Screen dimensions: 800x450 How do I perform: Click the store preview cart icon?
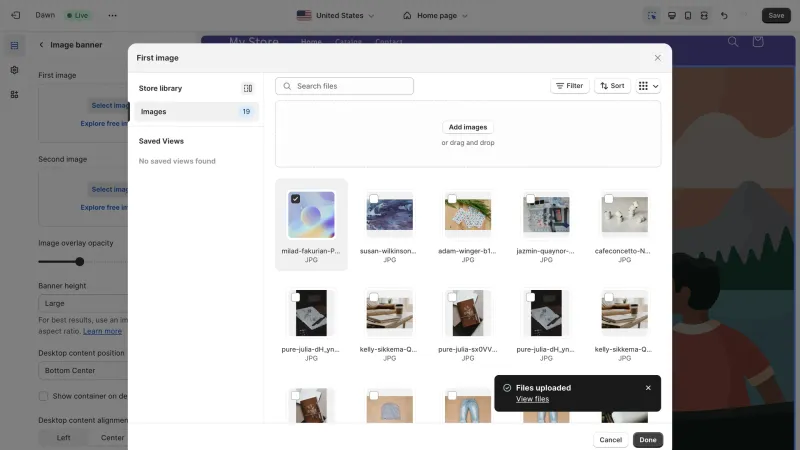click(x=758, y=41)
